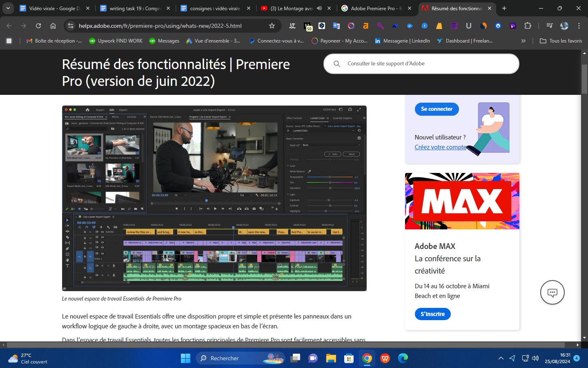Open the Extensions puzzle menu
The width and height of the screenshot is (588, 368).
coord(528,26)
